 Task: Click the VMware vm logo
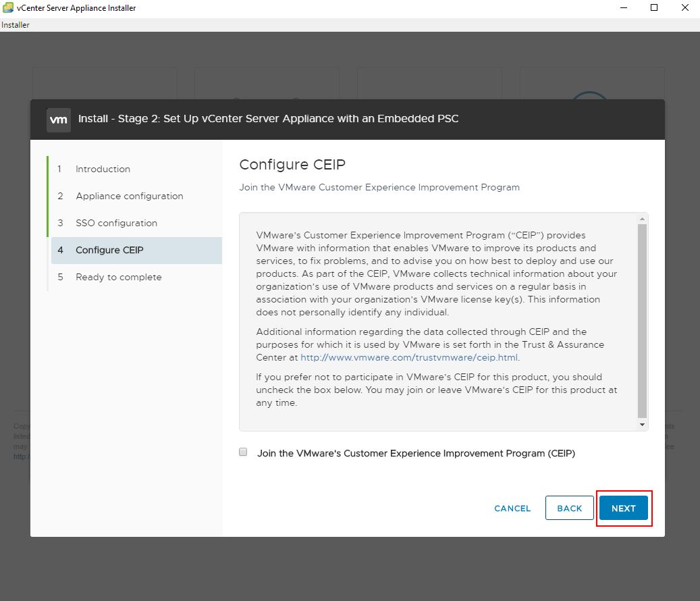pos(59,120)
